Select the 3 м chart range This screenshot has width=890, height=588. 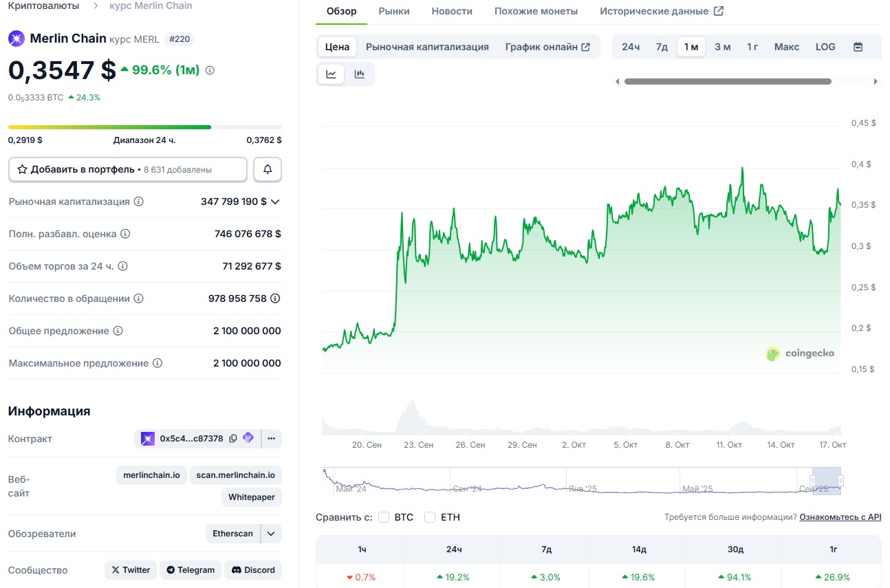point(723,47)
